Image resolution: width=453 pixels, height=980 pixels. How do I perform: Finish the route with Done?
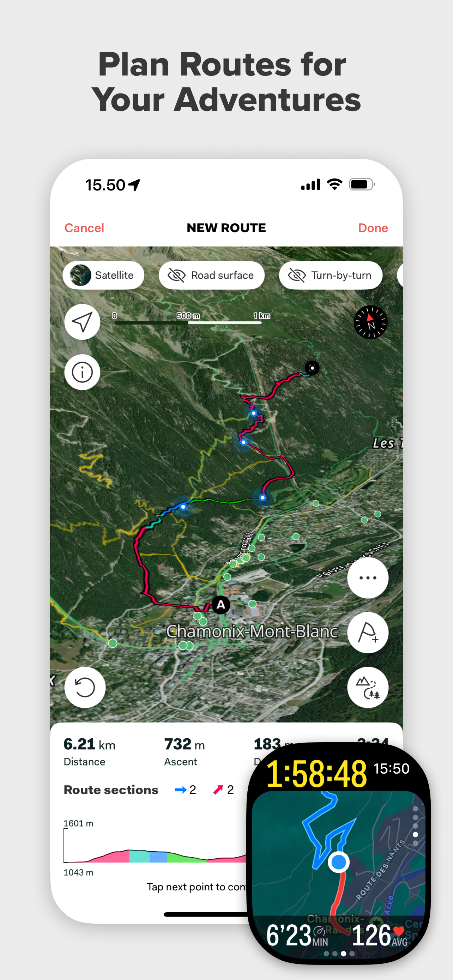373,228
